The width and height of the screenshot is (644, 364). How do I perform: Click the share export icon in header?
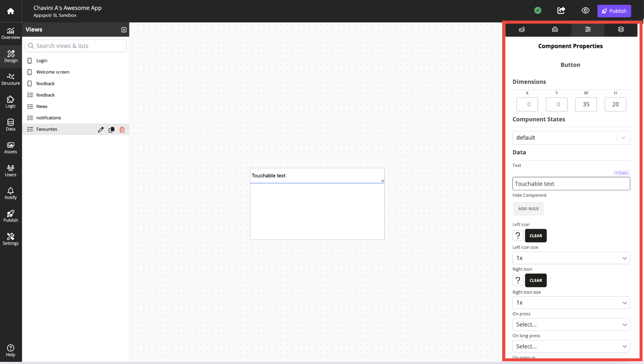pyautogui.click(x=561, y=10)
